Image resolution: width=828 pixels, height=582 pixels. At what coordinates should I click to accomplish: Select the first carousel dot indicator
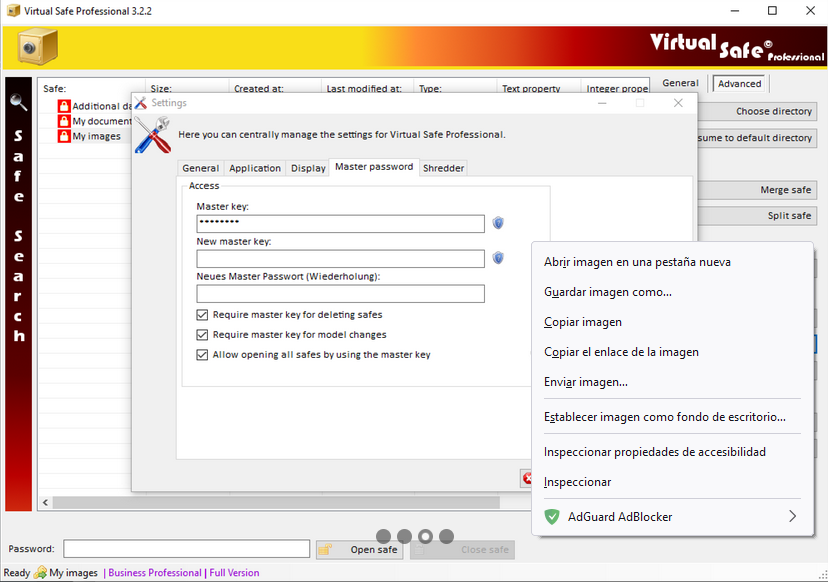tap(383, 537)
